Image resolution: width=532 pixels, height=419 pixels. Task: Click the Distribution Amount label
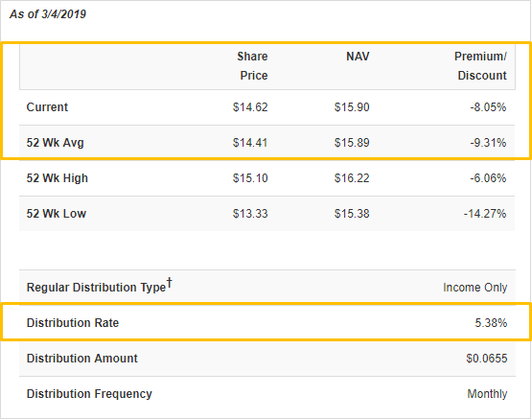point(82,359)
